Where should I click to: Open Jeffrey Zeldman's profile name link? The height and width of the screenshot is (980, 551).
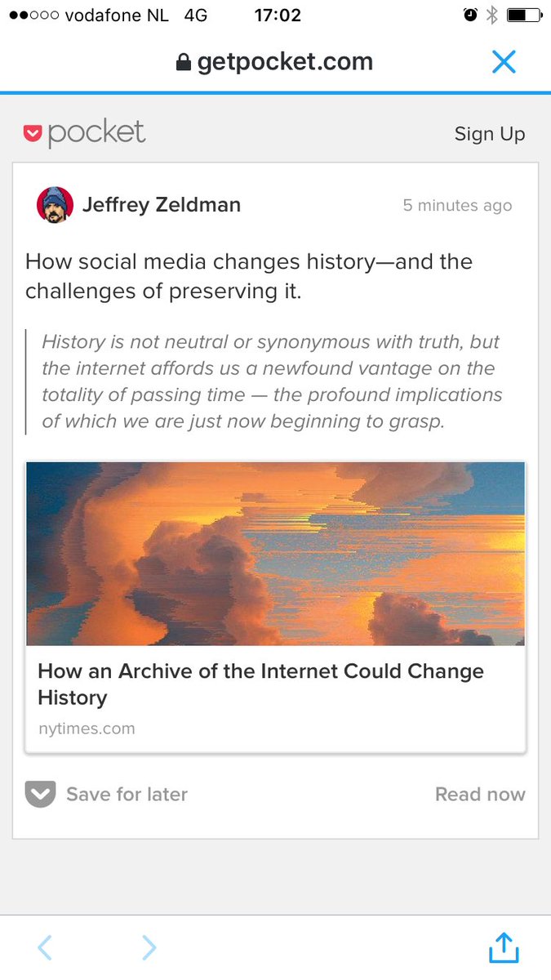tap(162, 205)
